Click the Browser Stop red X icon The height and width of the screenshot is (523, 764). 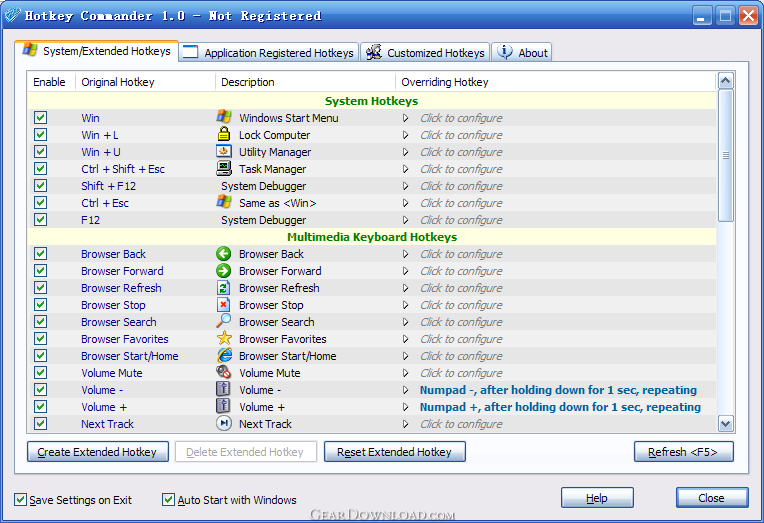point(224,305)
